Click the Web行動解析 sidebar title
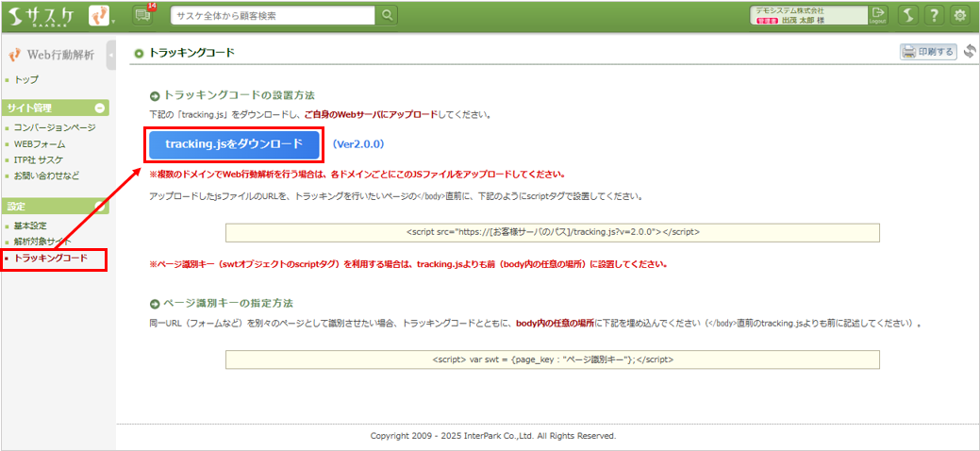 [x=53, y=55]
